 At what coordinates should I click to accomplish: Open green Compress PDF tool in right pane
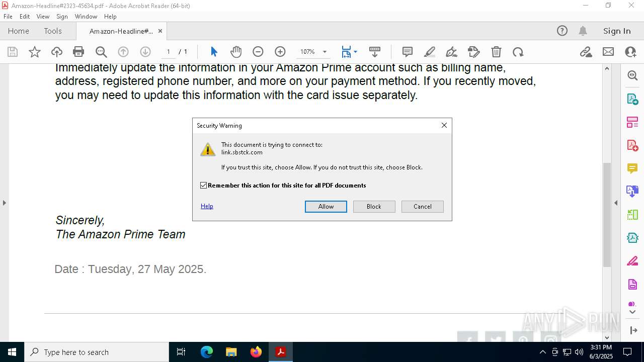click(x=632, y=215)
